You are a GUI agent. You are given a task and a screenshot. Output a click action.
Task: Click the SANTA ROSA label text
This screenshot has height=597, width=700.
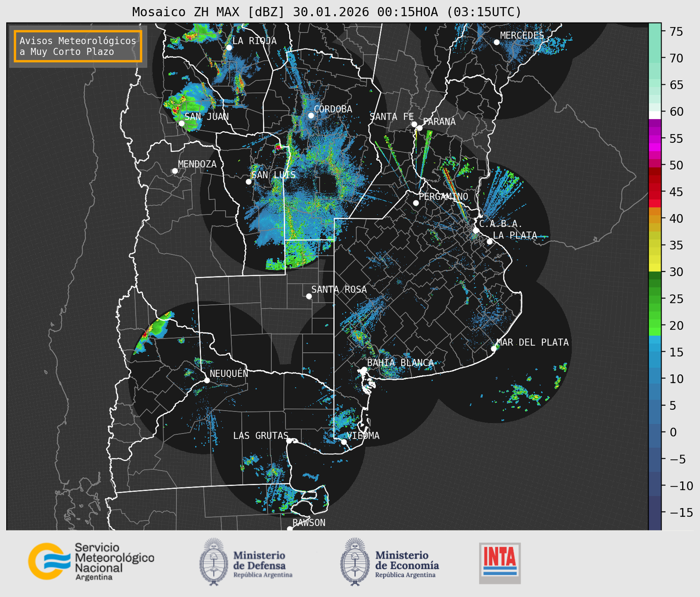click(339, 289)
